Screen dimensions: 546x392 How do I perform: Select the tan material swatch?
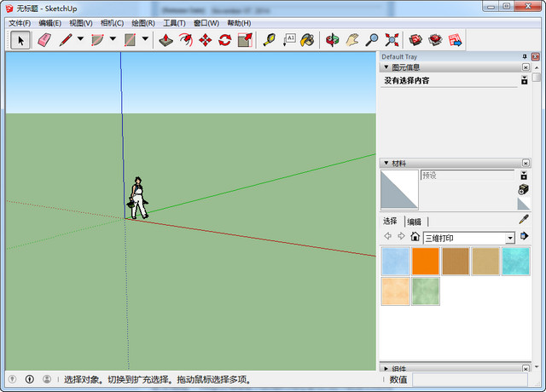pos(485,262)
